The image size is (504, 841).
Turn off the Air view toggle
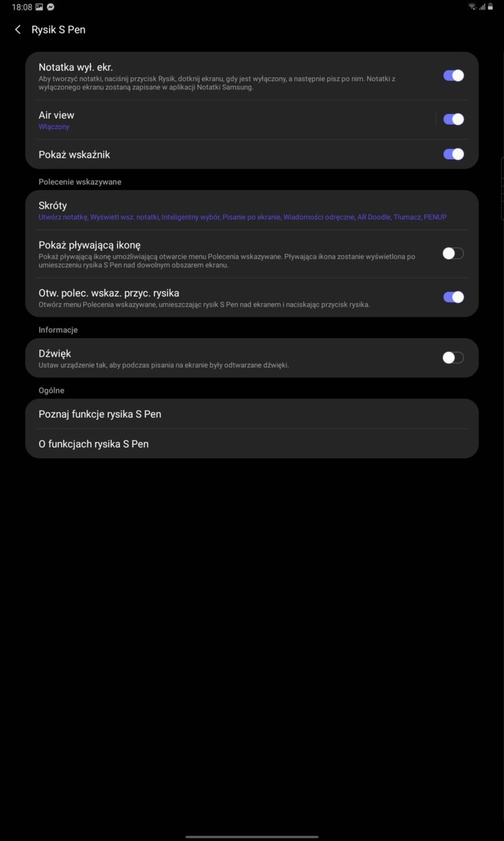453,119
